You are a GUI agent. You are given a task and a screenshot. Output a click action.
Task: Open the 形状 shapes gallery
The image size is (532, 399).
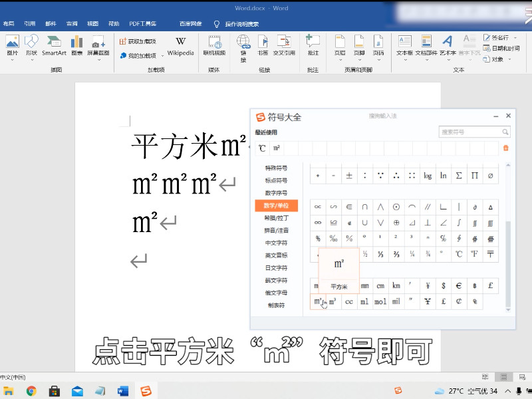[x=31, y=41]
